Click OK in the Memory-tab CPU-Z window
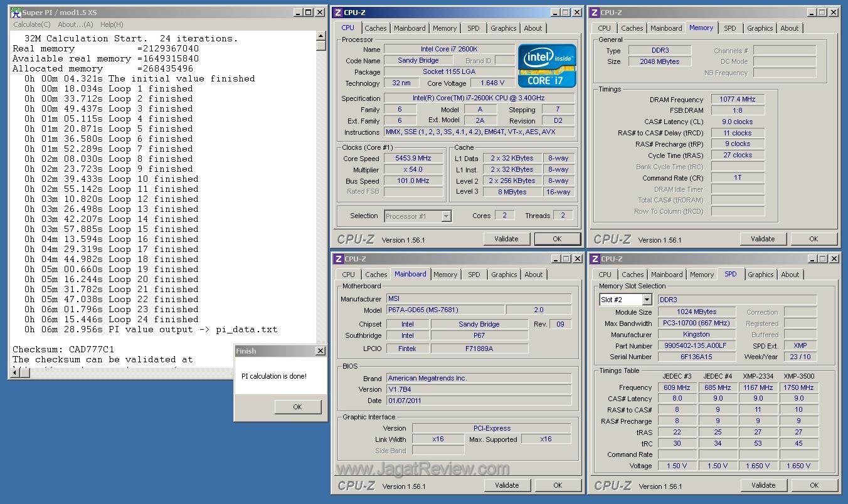 [814, 239]
